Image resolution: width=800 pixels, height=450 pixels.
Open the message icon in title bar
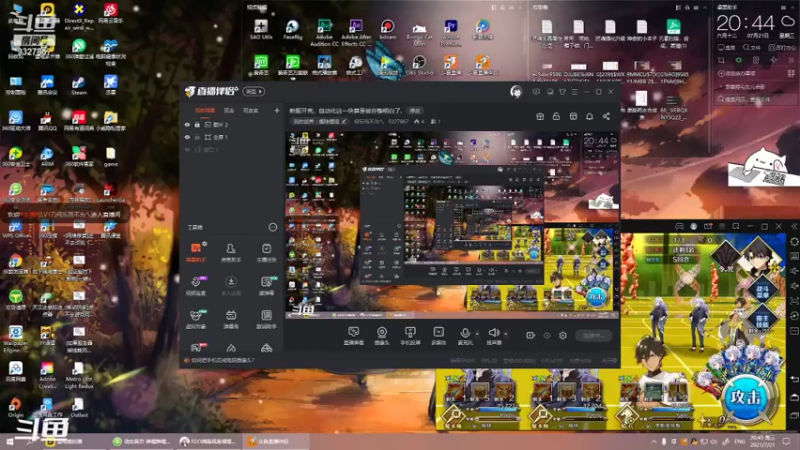point(536,92)
